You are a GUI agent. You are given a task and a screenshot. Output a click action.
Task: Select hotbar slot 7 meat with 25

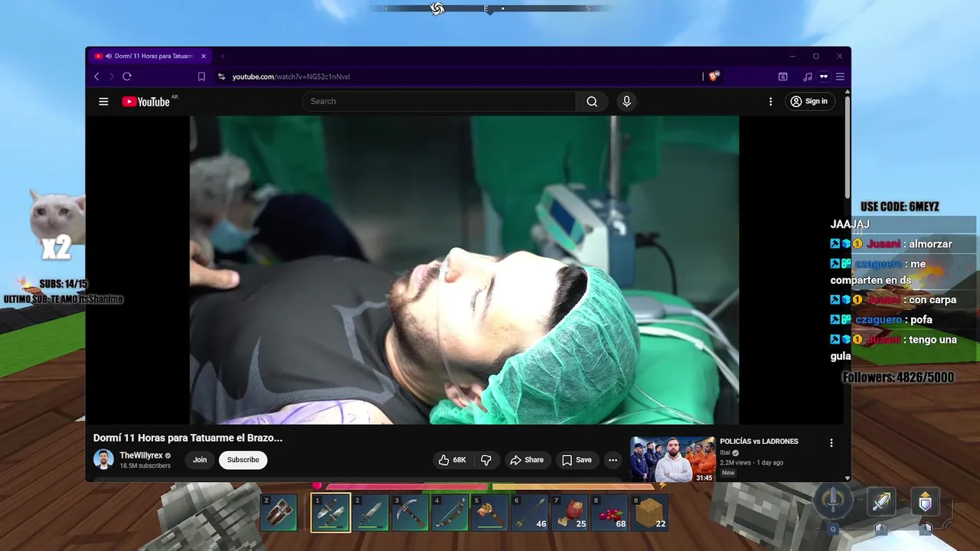click(x=570, y=513)
